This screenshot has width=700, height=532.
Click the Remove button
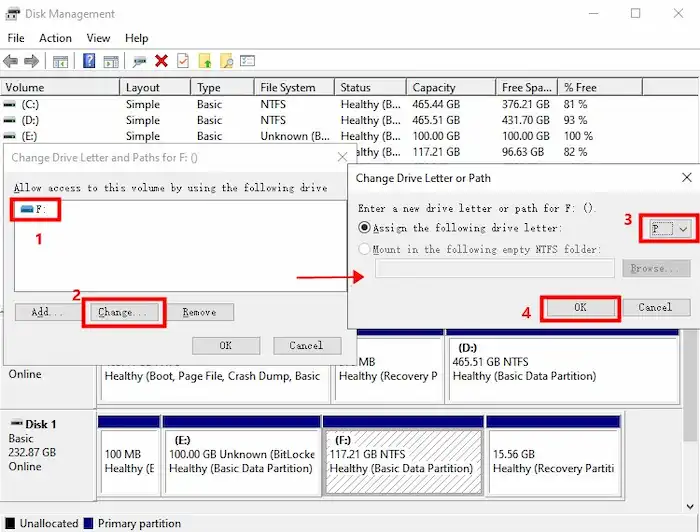199,312
